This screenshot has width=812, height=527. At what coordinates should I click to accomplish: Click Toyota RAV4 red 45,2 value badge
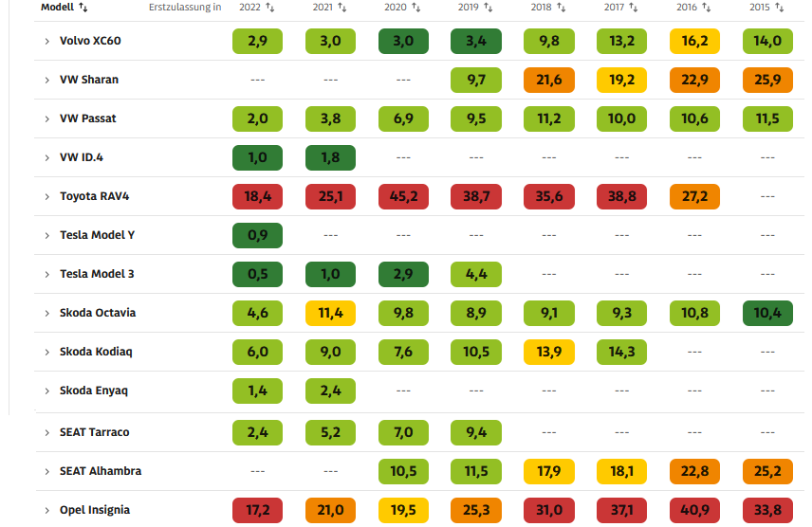tap(403, 197)
